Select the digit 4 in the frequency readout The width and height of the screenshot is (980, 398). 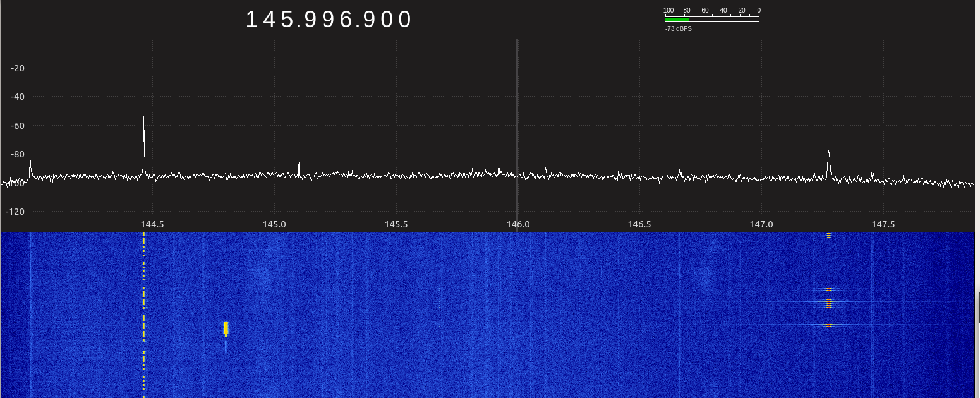(269, 20)
